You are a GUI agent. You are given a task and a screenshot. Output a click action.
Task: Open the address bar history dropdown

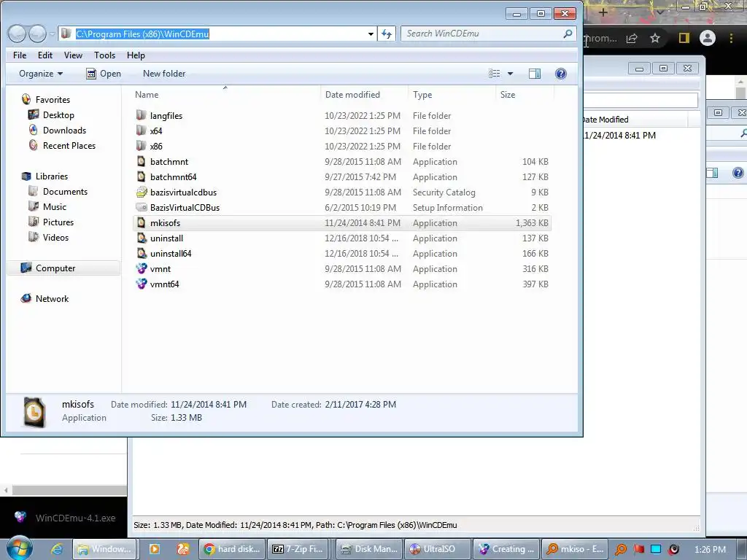371,34
